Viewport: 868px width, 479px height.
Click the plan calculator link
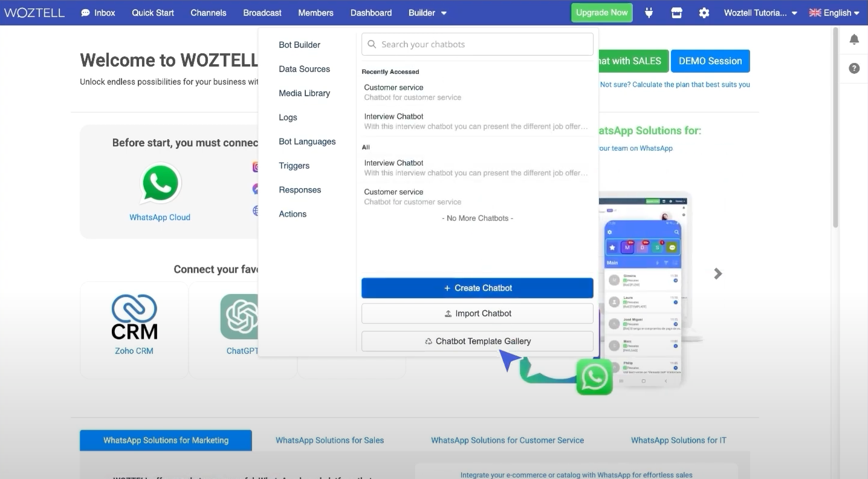pos(675,85)
